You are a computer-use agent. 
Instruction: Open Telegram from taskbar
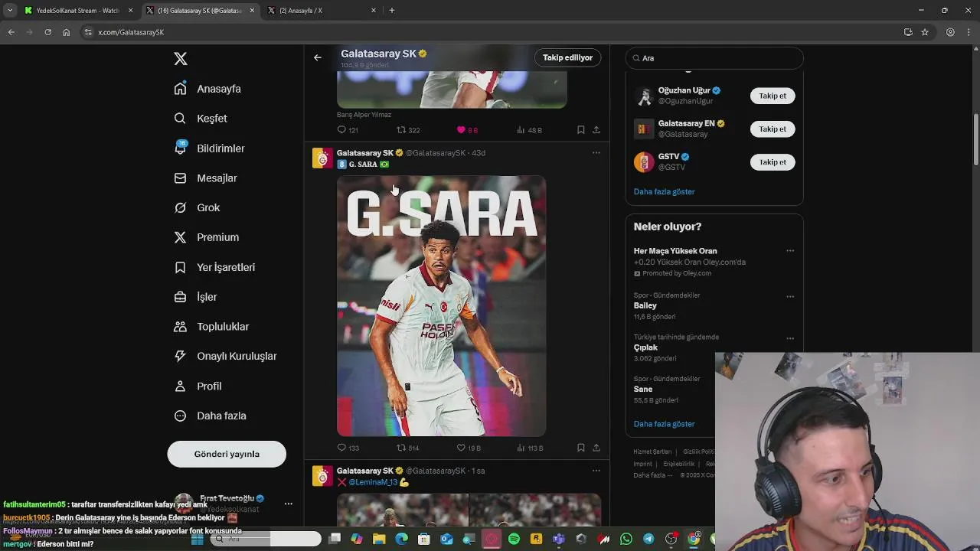coord(648,540)
